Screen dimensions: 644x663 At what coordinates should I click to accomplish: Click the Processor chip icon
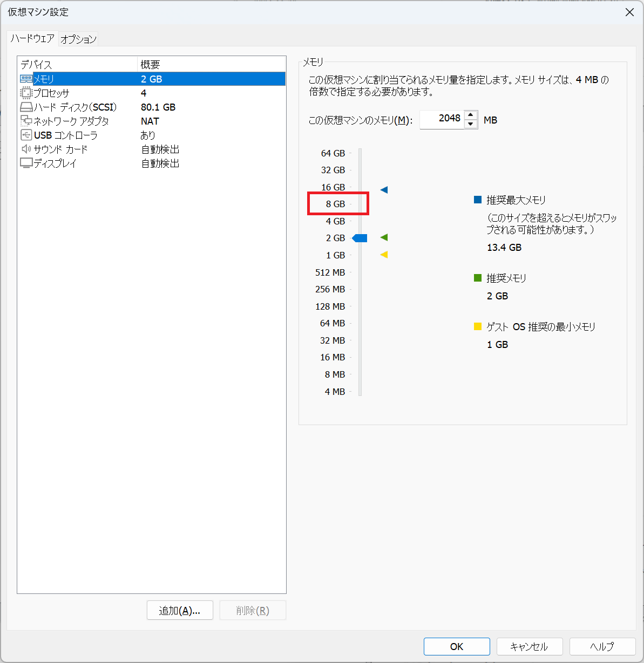pyautogui.click(x=26, y=93)
